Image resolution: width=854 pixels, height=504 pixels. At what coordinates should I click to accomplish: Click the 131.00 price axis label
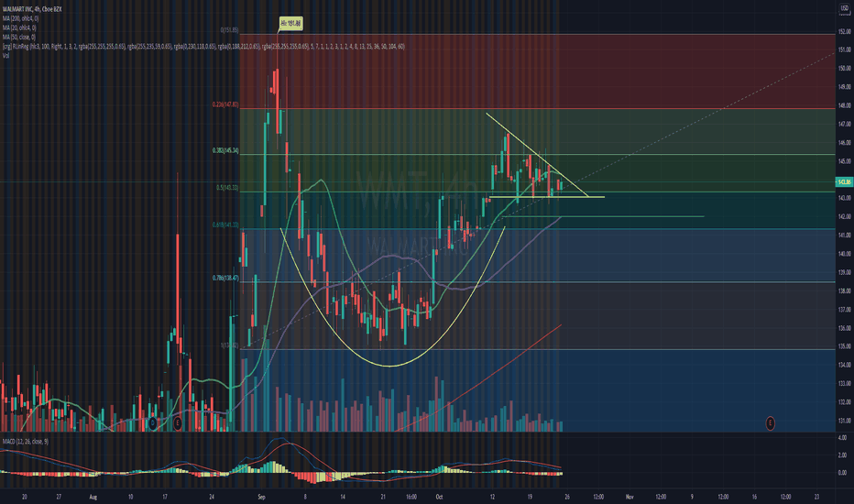[x=845, y=421]
